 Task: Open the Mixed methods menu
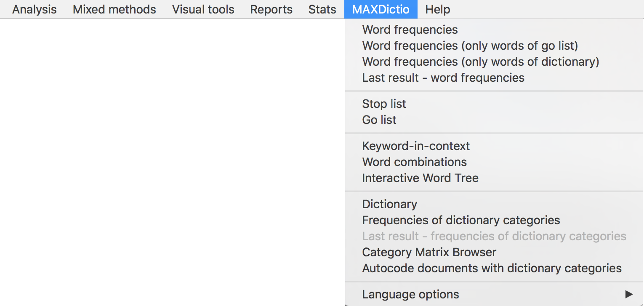(114, 9)
